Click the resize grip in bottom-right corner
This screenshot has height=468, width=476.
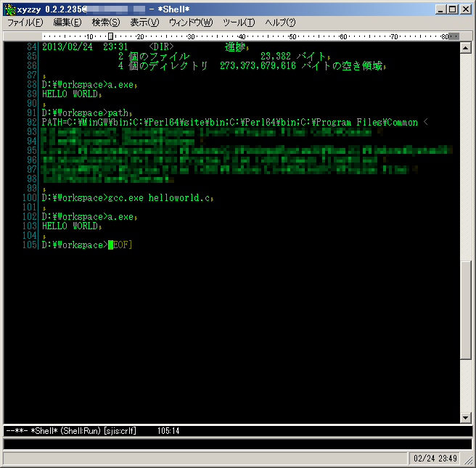(x=468, y=460)
